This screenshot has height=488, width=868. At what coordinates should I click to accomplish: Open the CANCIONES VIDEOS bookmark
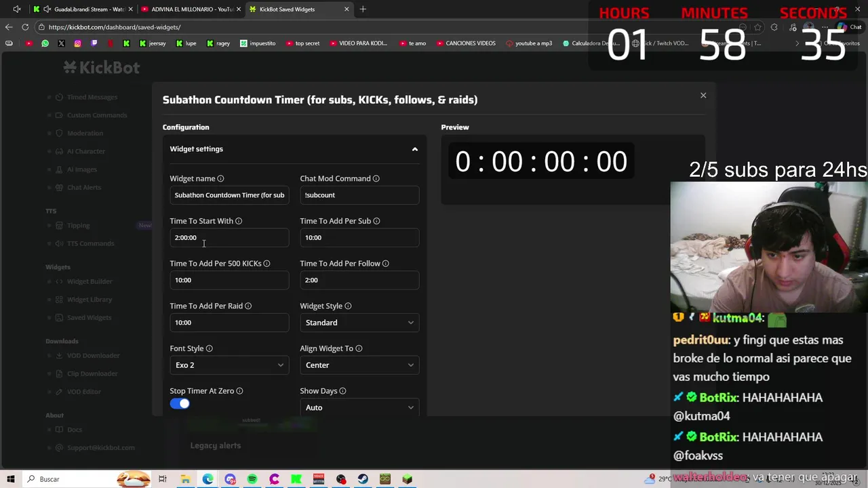466,43
